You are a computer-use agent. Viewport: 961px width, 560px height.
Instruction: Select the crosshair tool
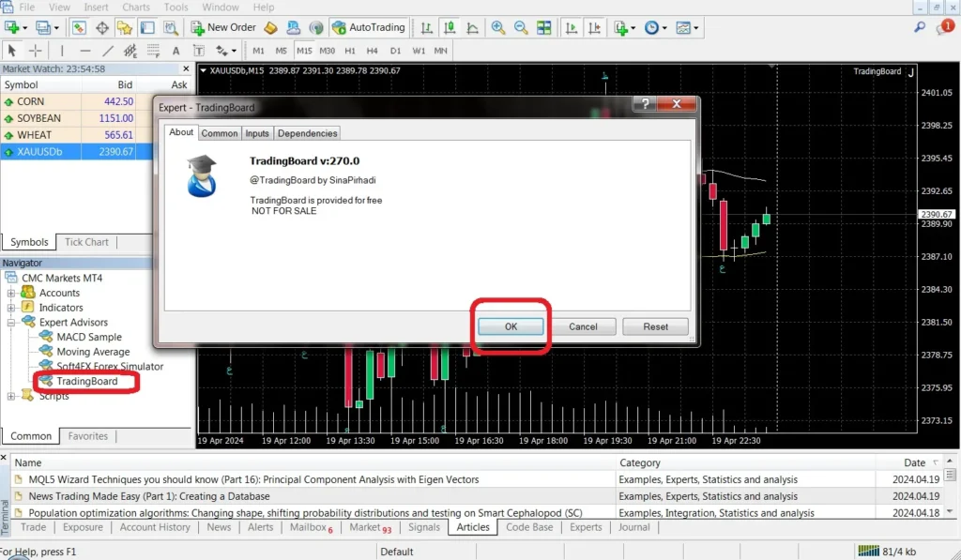pos(35,51)
